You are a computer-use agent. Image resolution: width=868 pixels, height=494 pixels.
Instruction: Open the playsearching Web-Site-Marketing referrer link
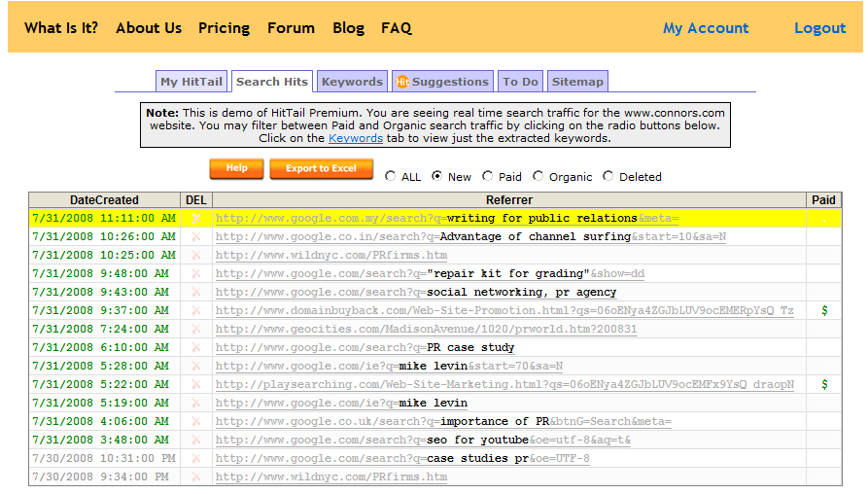pos(504,384)
